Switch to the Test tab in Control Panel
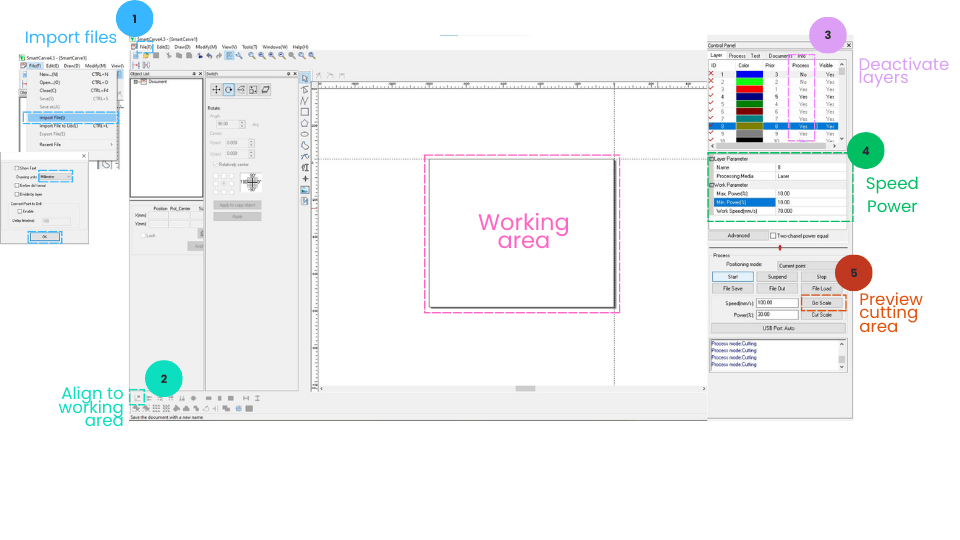 tap(756, 56)
